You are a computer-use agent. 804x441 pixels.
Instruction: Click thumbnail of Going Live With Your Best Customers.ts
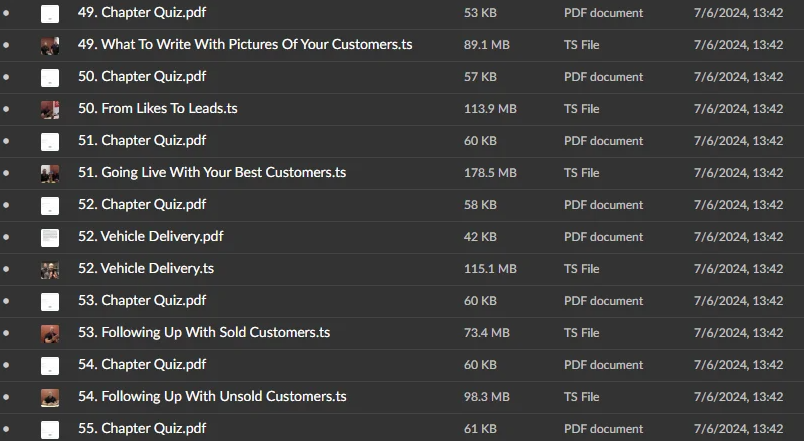50,173
